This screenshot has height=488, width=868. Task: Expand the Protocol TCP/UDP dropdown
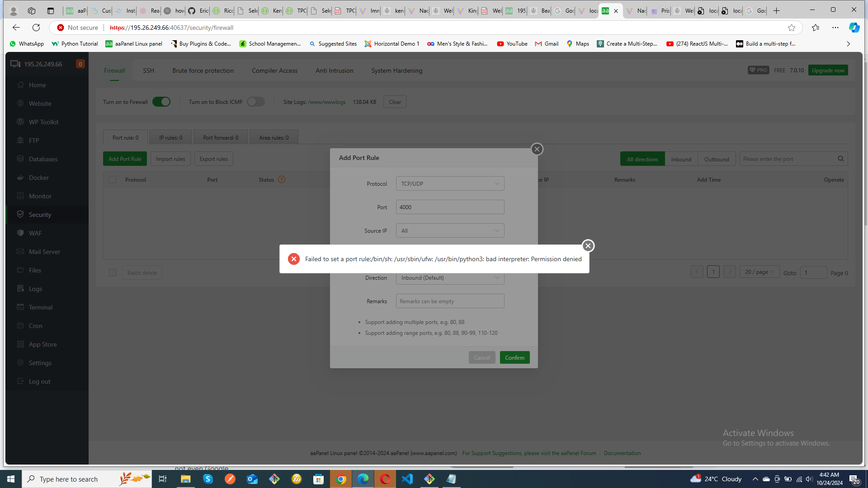pyautogui.click(x=450, y=184)
